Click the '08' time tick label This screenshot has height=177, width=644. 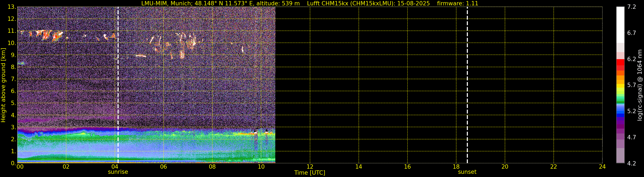point(212,167)
